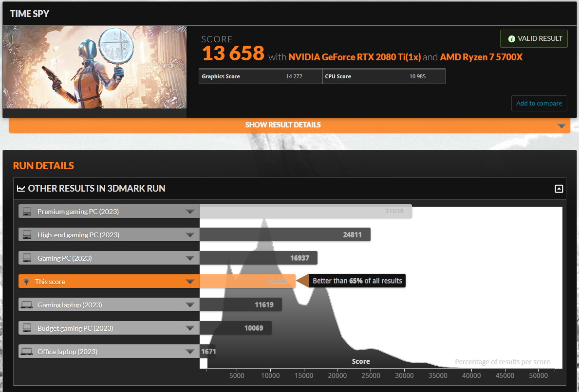The image size is (579, 392).
Task: Click the 20000 axis label on chart
Action: point(337,375)
